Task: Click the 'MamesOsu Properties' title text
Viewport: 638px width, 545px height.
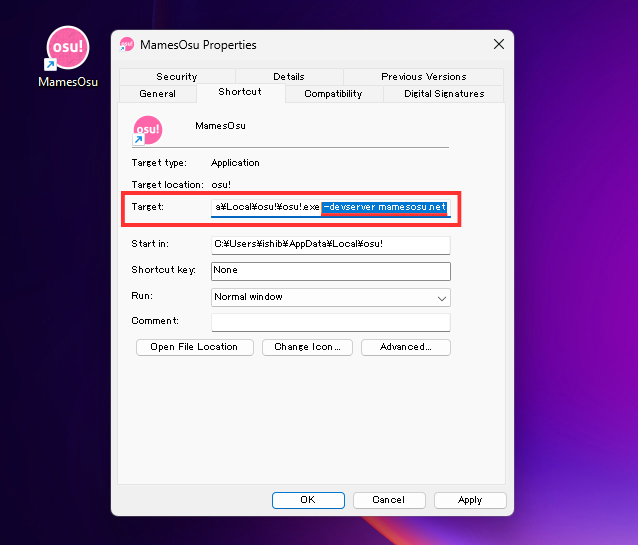Action: [x=198, y=45]
